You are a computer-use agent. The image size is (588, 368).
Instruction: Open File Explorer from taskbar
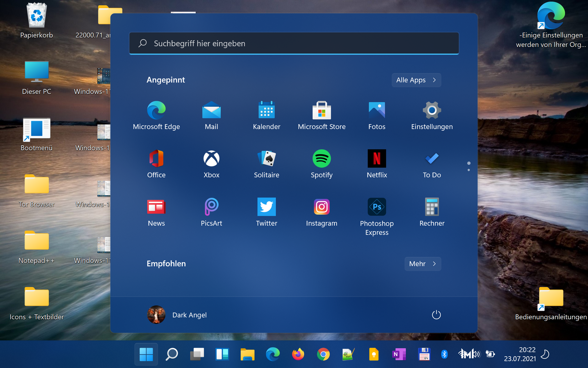(247, 354)
